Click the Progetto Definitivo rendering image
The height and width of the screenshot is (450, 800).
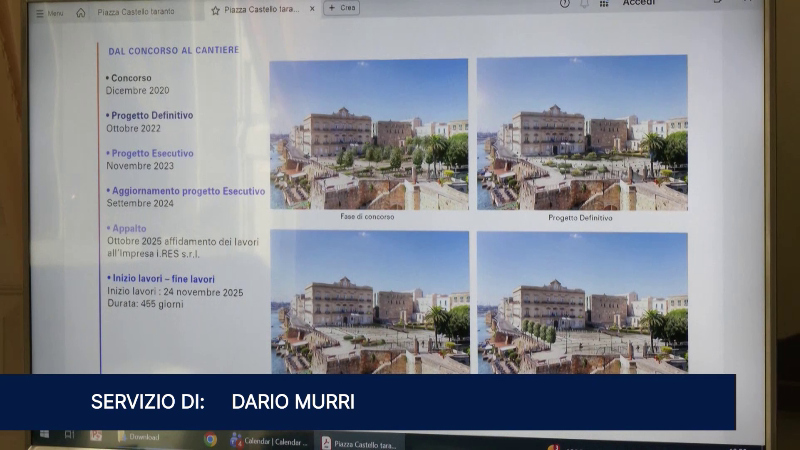582,133
